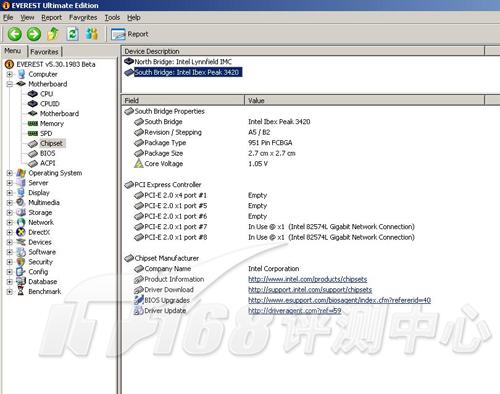Click the Device Description column header
This screenshot has width=500, height=394.
point(303,51)
